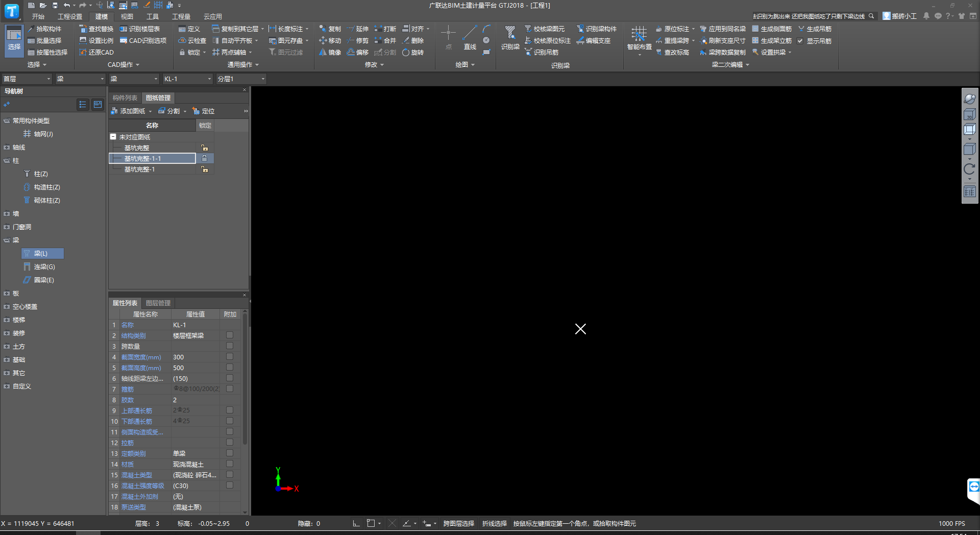Click 梁跨数据复制 tool

click(723, 53)
